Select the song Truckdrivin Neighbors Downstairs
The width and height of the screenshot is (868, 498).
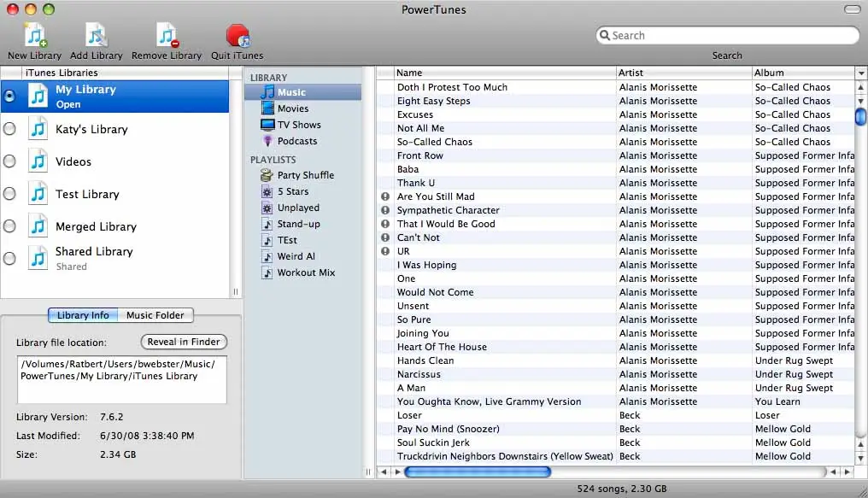coord(616,456)
